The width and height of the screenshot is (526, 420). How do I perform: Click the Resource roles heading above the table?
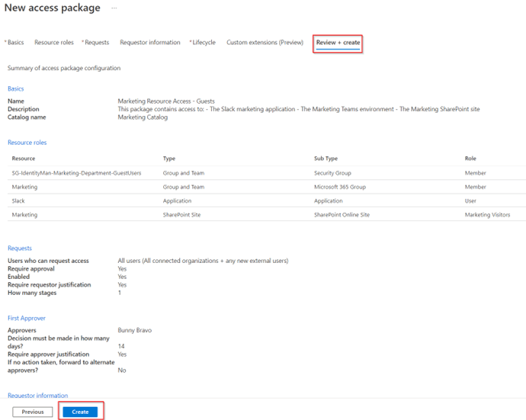[x=27, y=143]
